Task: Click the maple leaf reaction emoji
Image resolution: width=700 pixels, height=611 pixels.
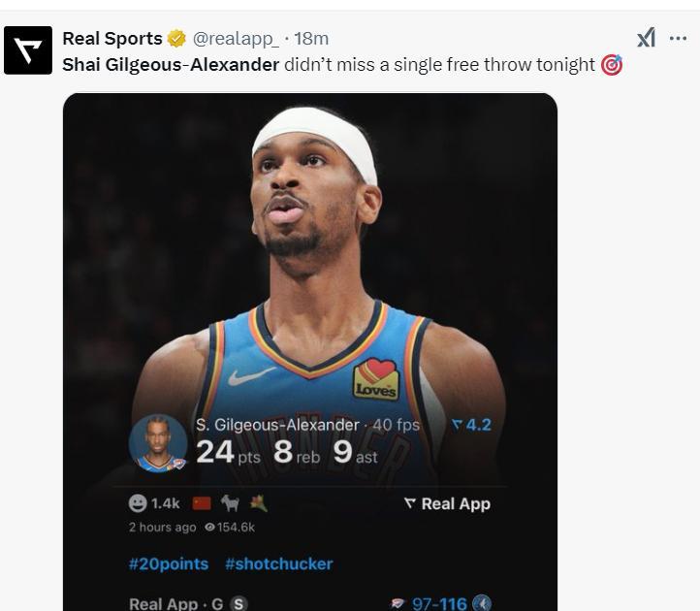Action: [259, 503]
